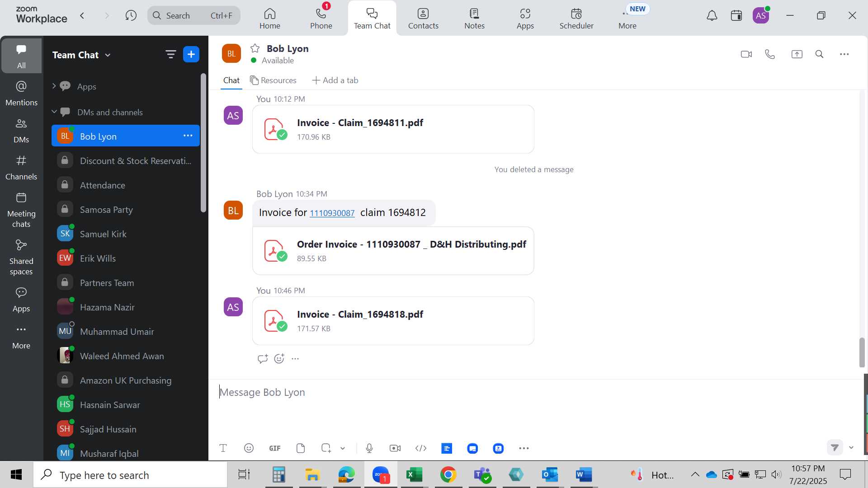
Task: Open more options in the chat header
Action: point(844,54)
